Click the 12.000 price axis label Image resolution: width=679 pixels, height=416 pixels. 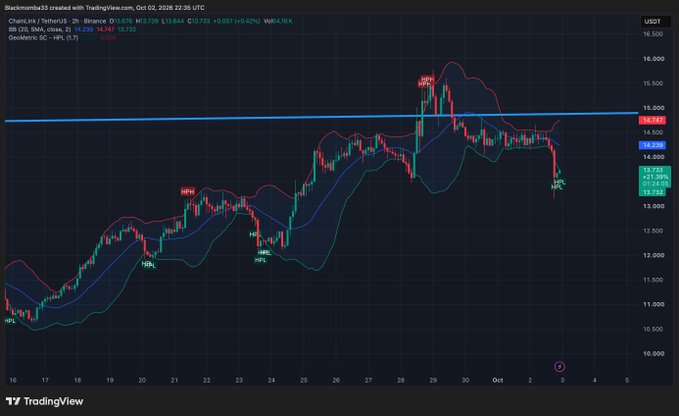653,255
